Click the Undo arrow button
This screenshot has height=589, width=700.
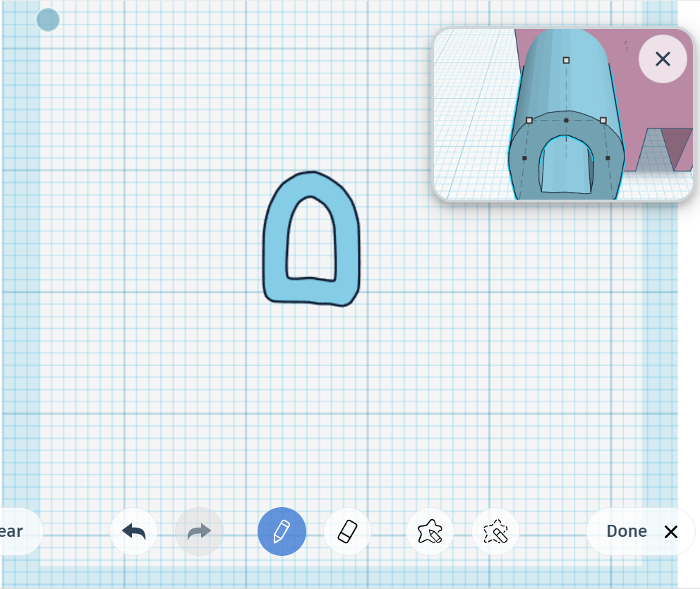click(x=133, y=532)
